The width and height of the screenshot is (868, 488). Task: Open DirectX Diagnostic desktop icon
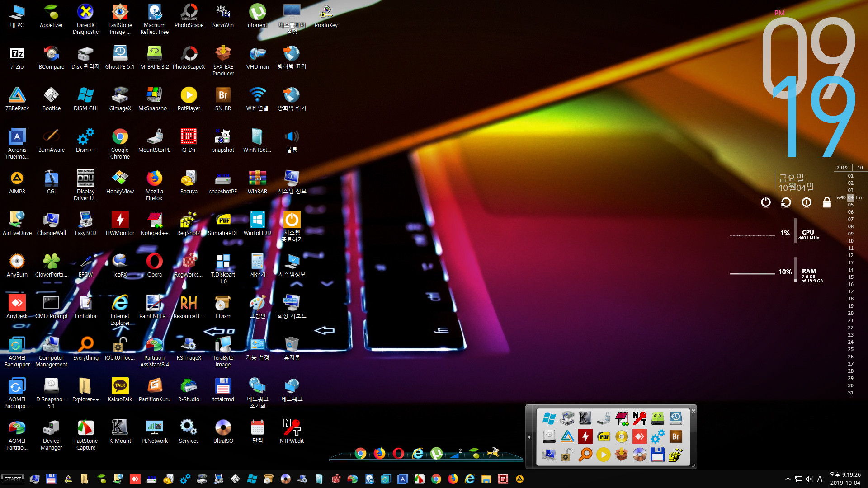tap(85, 19)
